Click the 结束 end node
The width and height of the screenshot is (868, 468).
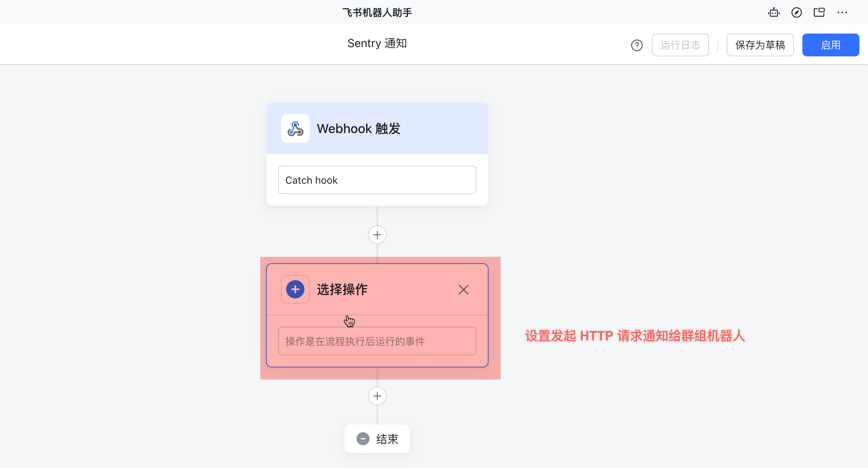(377, 439)
